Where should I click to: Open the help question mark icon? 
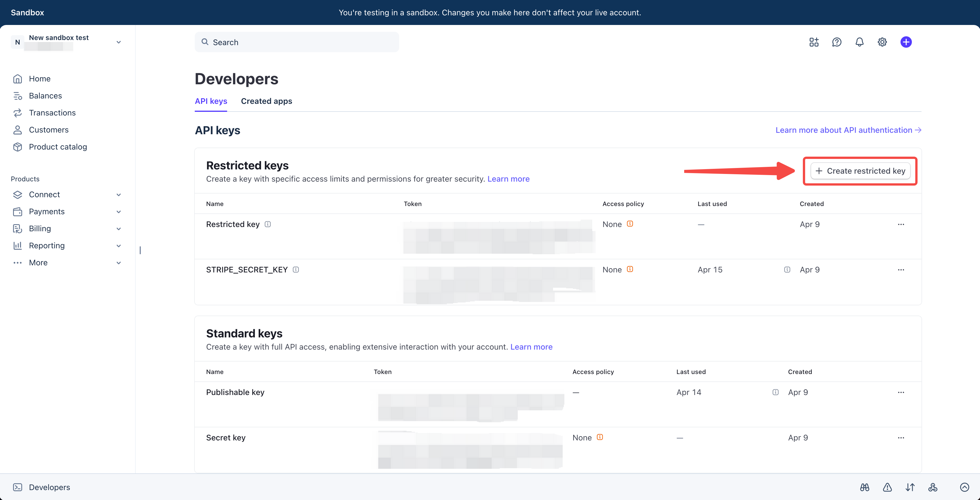click(x=837, y=42)
